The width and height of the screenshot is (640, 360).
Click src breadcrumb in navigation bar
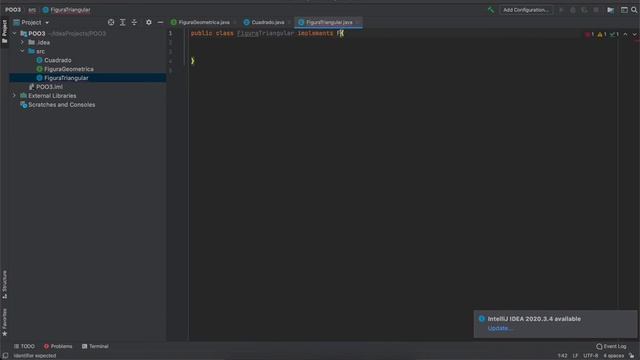coord(32,10)
